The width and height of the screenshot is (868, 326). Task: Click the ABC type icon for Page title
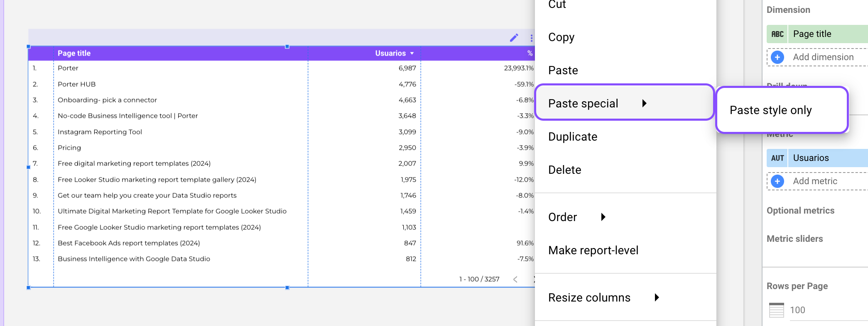click(x=777, y=34)
